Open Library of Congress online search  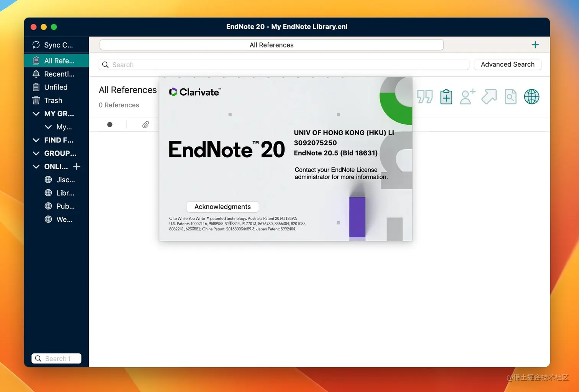click(x=60, y=193)
